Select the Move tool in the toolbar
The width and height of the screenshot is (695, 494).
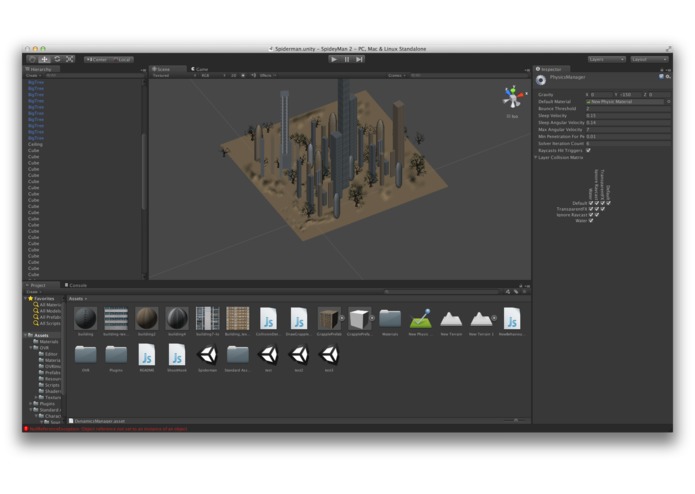tap(44, 59)
